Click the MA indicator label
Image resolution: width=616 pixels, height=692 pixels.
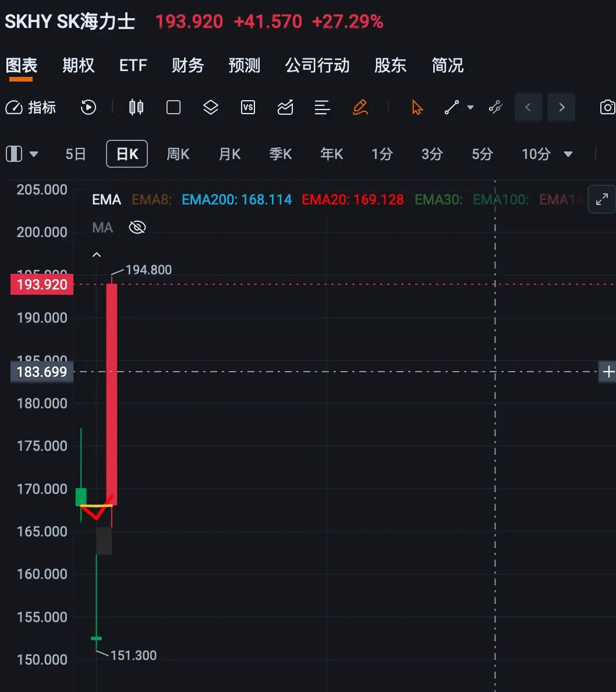coord(102,227)
